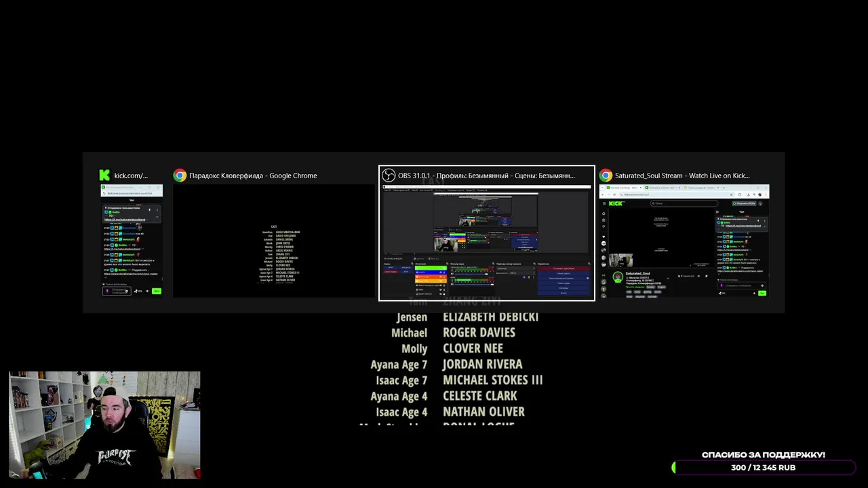Click the donation goal progress bar
Screen dimensions: 868x488
tap(763, 468)
